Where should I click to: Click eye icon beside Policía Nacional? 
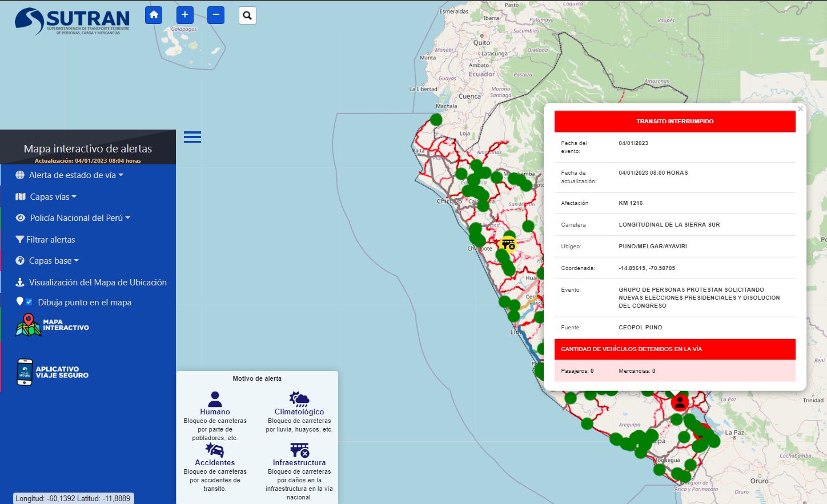point(21,218)
